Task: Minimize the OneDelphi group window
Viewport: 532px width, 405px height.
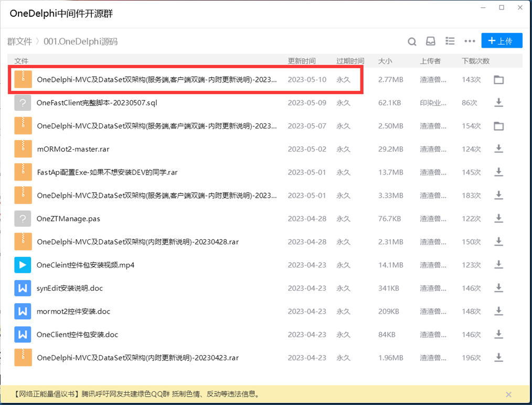Action: [483, 7]
